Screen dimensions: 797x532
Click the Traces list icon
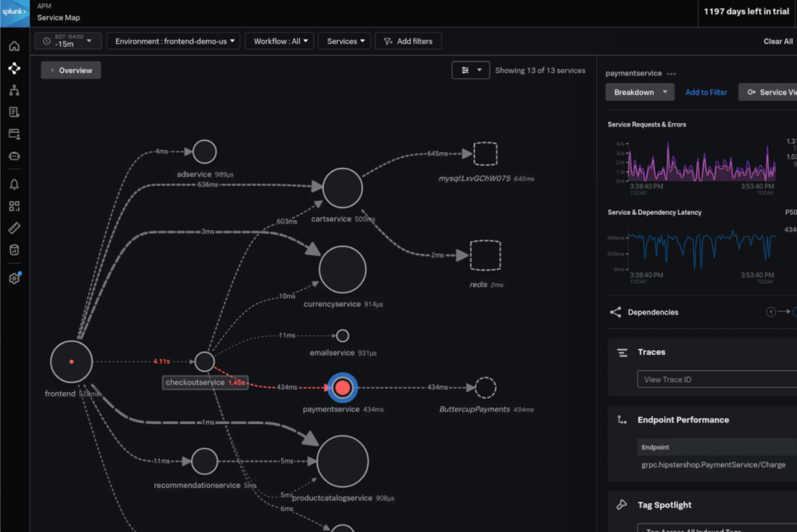(622, 352)
